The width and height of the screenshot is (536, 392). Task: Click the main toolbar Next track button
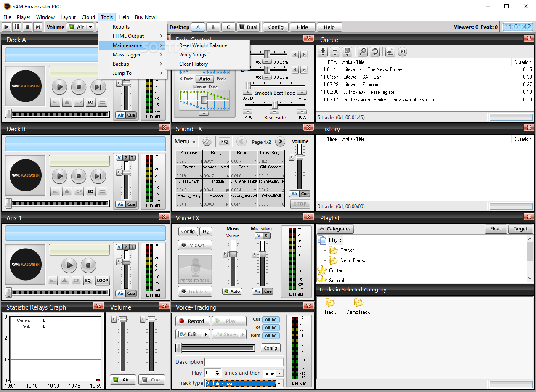pos(38,27)
